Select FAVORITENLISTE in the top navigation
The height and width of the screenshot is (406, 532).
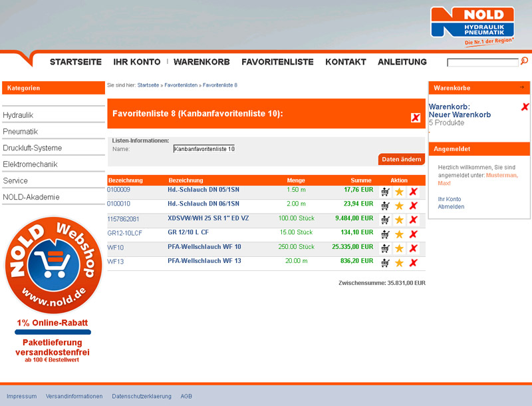tap(277, 62)
